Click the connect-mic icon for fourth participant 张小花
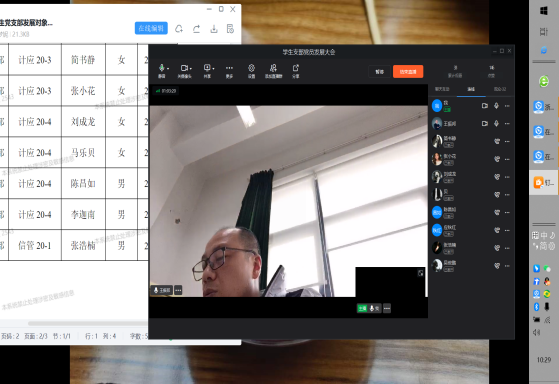 497,159
